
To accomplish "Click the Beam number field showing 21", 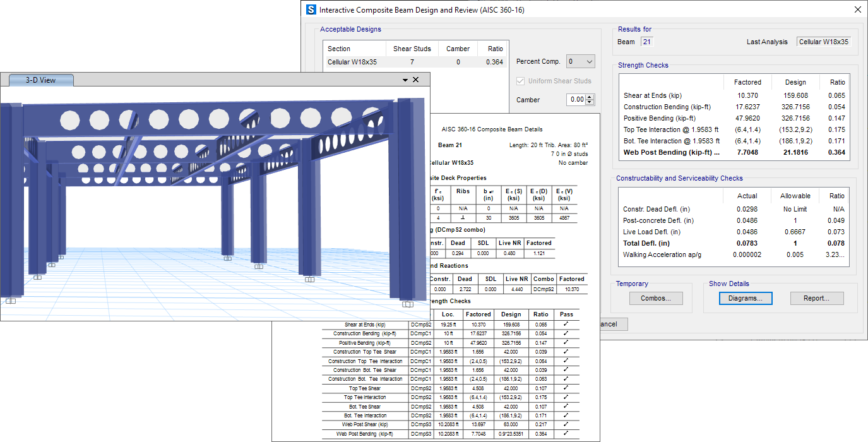I will click(646, 42).
